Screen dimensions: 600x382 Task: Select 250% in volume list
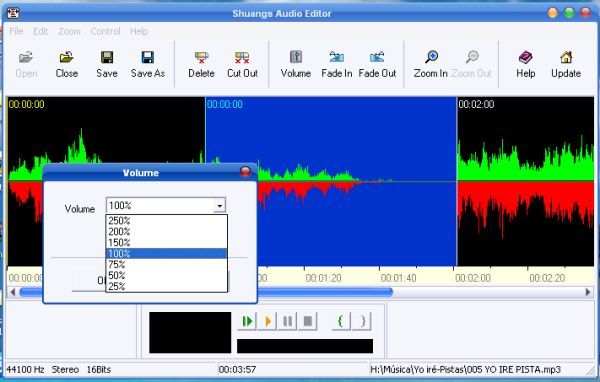point(166,220)
